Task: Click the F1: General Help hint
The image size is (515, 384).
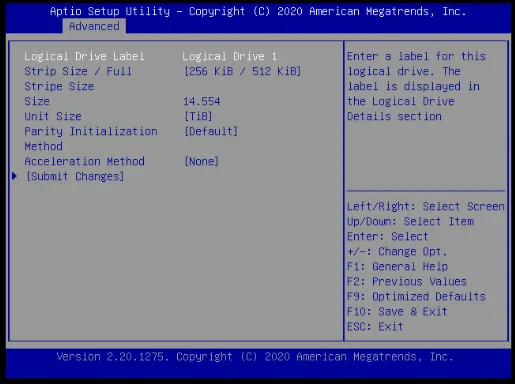Action: pyautogui.click(x=397, y=266)
